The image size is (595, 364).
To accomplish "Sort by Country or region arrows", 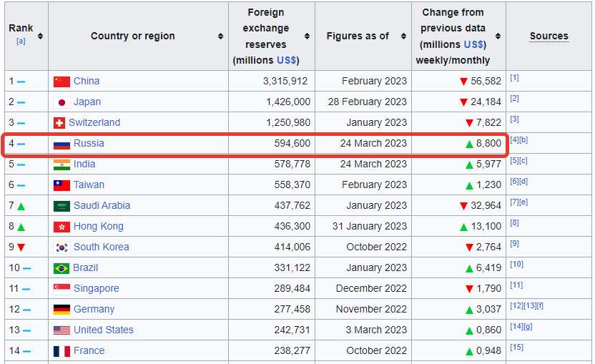I will tap(220, 36).
